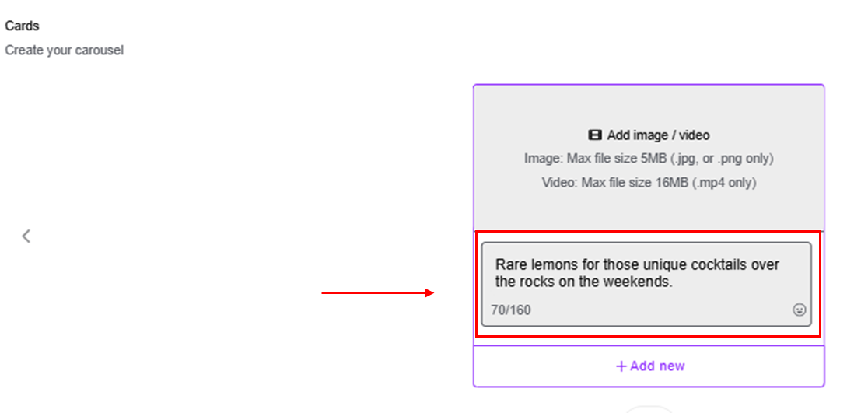The height and width of the screenshot is (413, 868).
Task: Click the plus icon before Add new
Action: (621, 366)
